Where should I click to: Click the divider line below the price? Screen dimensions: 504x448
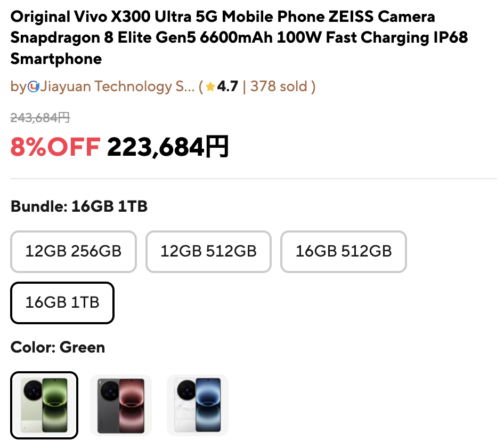[254, 179]
